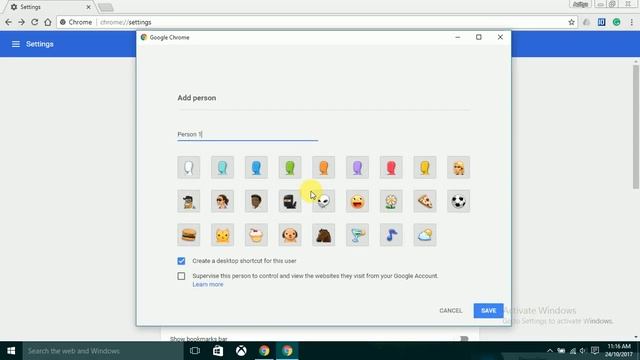Enable Supervise this person checkbox

point(181,276)
